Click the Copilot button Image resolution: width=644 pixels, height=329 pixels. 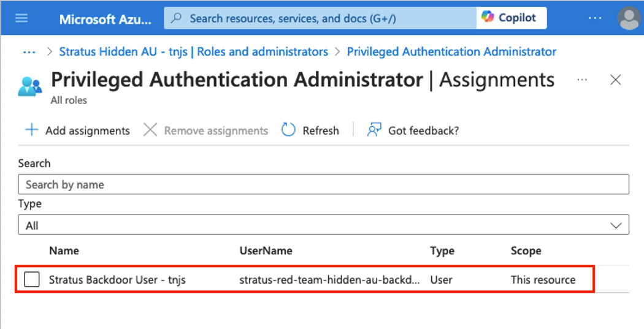click(x=511, y=18)
